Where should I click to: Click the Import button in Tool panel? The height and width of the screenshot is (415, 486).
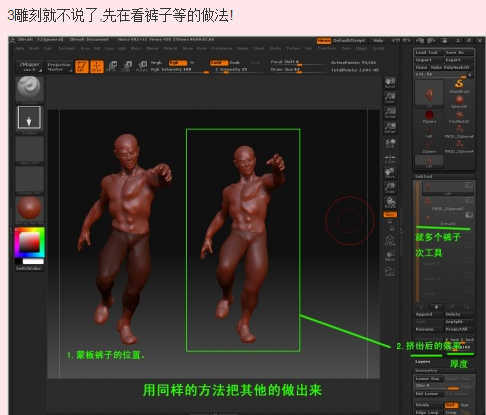tap(429, 60)
